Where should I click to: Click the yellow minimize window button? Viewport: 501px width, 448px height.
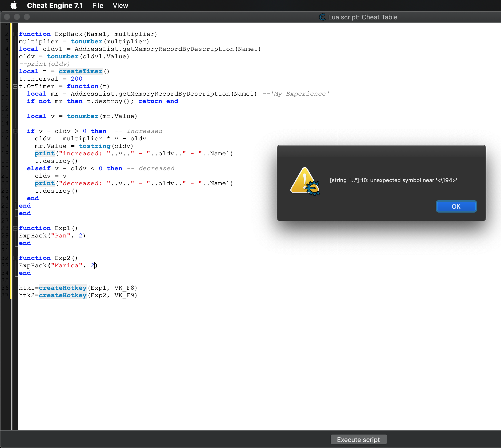(17, 17)
